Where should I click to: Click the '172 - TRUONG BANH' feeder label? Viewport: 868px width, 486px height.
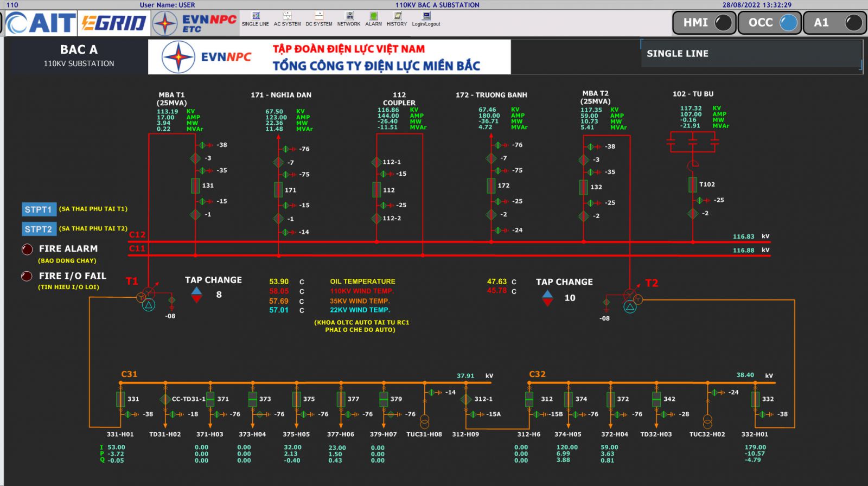[x=492, y=95]
